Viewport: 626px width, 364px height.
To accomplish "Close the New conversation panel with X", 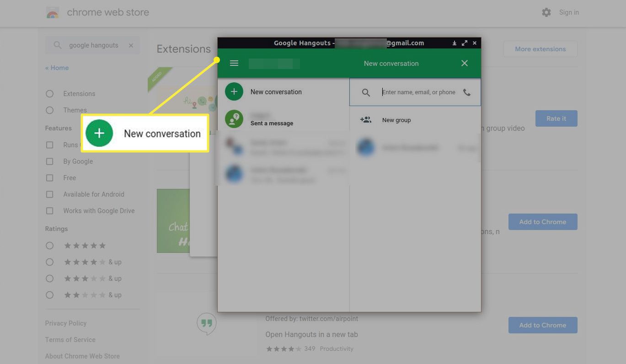I will pos(465,63).
